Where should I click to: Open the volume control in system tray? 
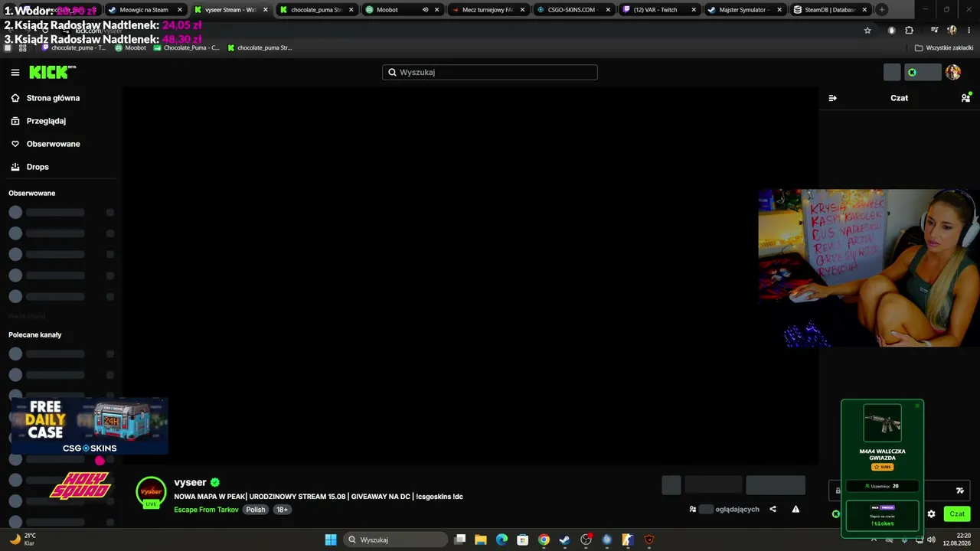(931, 540)
